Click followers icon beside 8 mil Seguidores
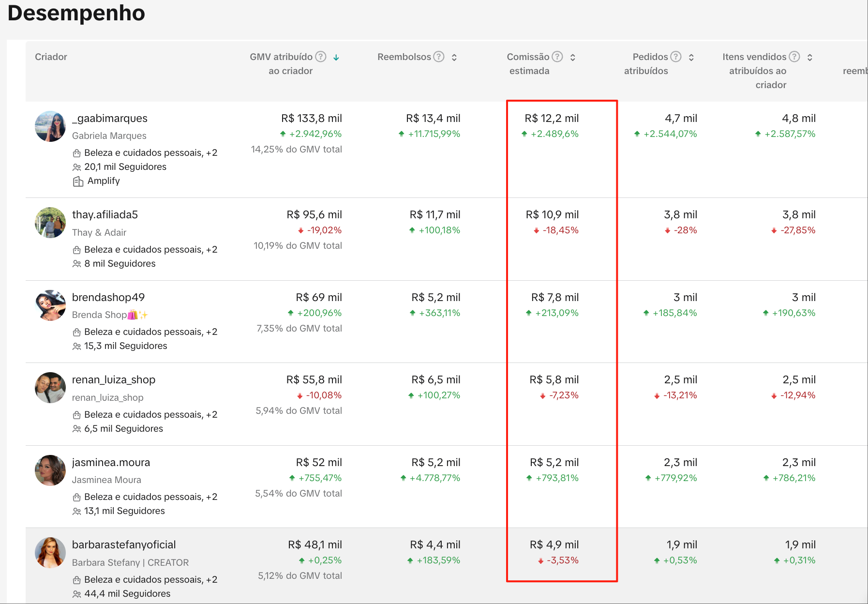 point(76,264)
